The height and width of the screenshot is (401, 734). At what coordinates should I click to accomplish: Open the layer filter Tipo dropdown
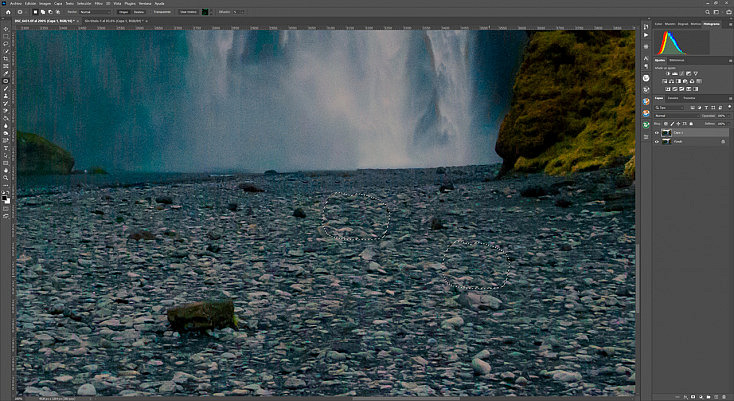(669, 108)
